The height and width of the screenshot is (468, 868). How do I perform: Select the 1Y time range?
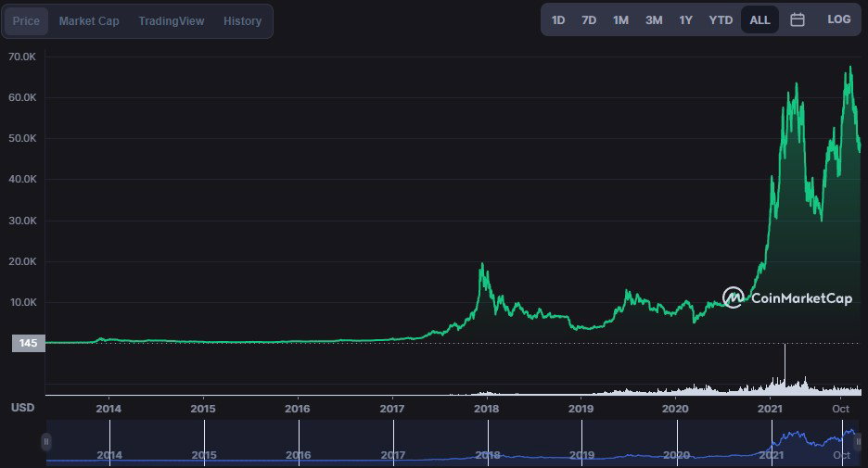pyautogui.click(x=686, y=19)
